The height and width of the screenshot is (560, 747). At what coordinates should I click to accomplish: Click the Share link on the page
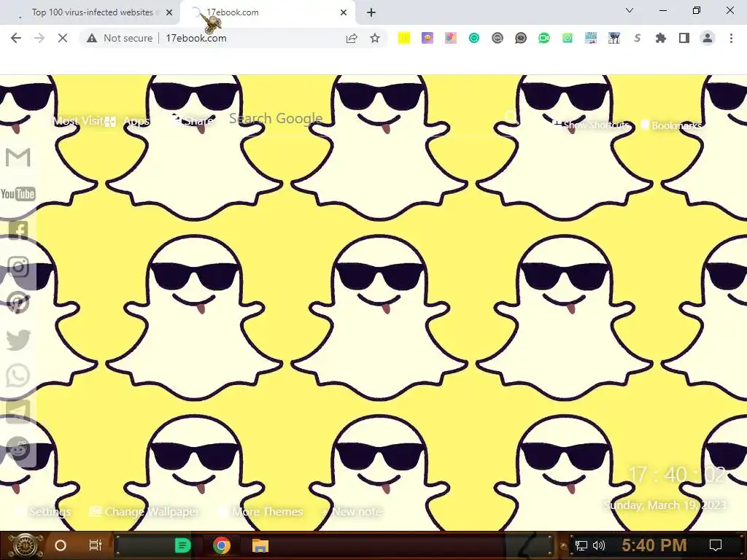click(x=193, y=120)
